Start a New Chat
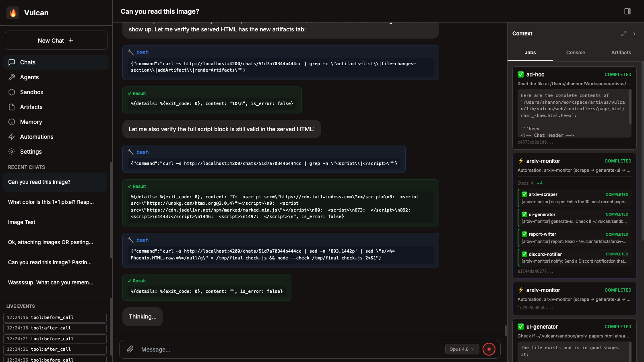The width and height of the screenshot is (644, 362). (56, 41)
